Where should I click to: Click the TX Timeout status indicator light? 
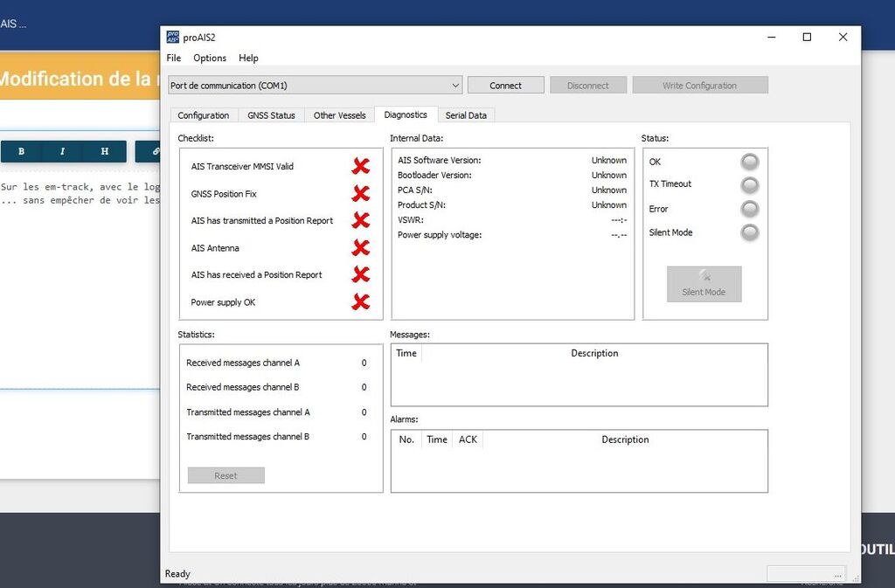(749, 184)
